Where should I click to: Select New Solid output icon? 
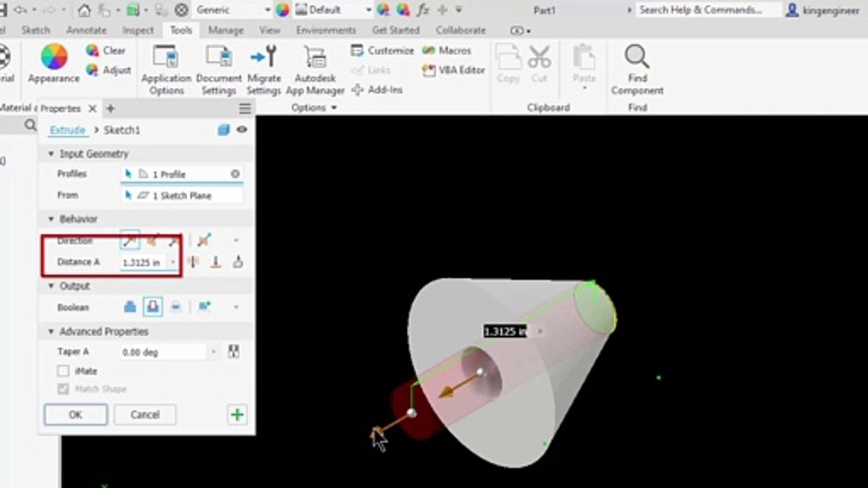[204, 307]
